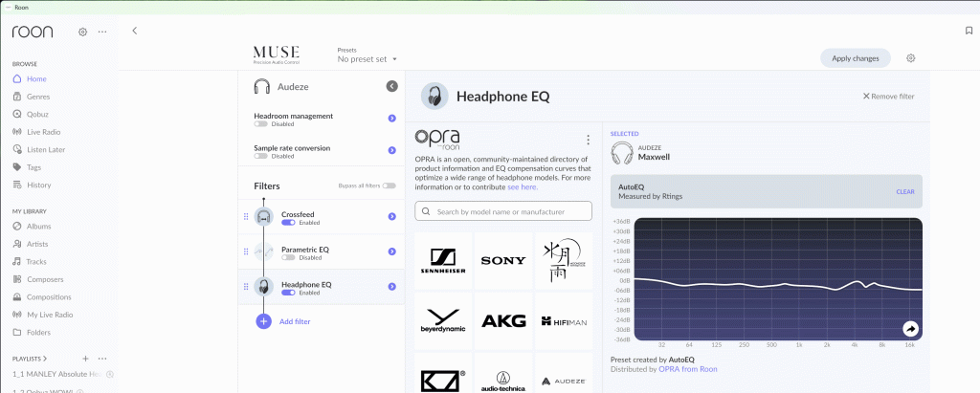This screenshot has width=980, height=393.
Task: Select KZ brand tile
Action: (x=443, y=373)
